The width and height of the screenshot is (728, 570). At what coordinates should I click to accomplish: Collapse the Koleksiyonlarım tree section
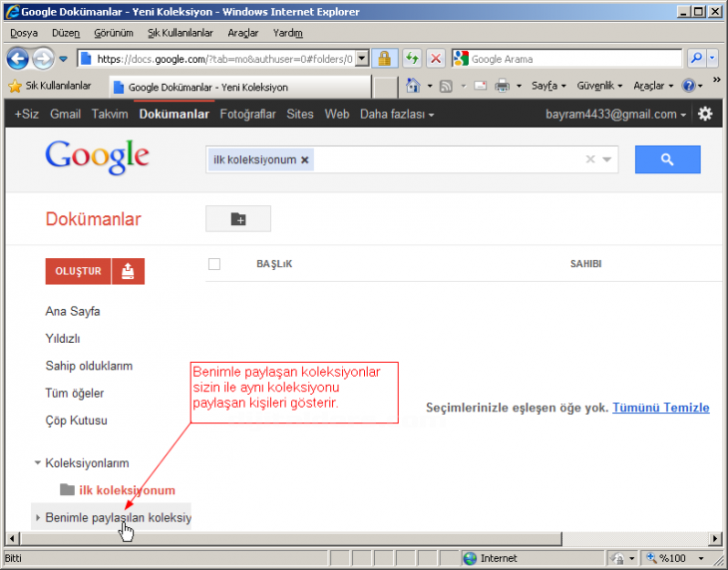click(38, 462)
